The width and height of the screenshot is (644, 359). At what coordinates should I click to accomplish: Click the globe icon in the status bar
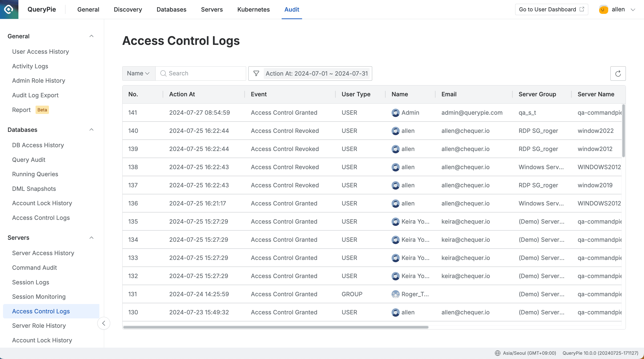[x=497, y=353]
